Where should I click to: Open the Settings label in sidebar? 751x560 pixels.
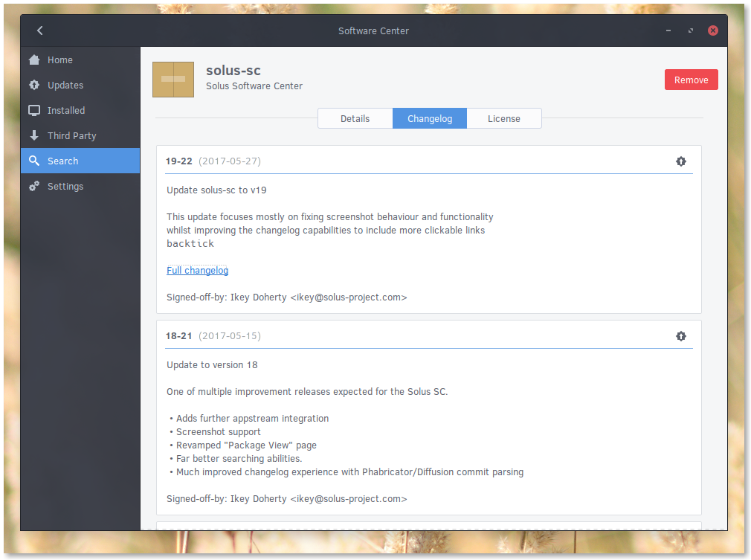65,187
